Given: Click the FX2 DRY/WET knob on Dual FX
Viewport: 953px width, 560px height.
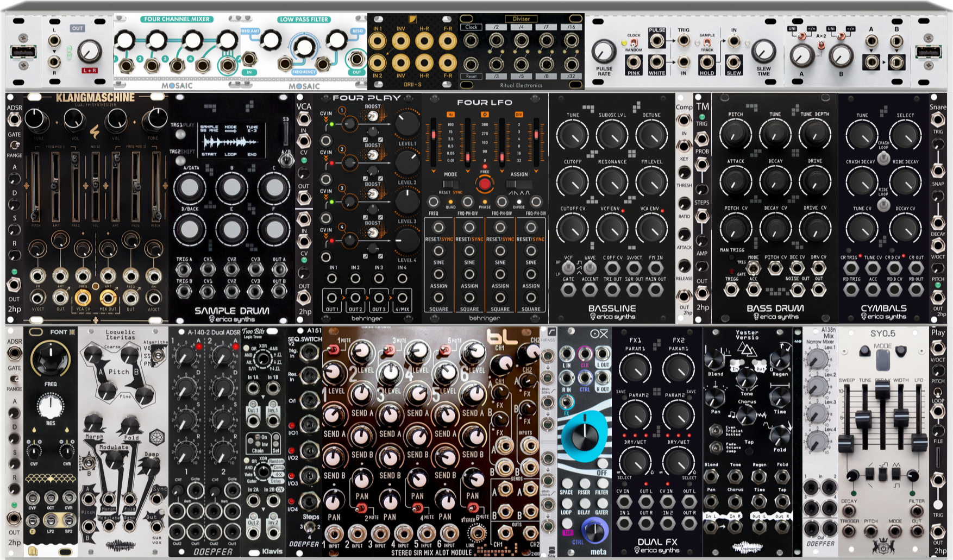Looking at the screenshot, I should click(x=679, y=462).
